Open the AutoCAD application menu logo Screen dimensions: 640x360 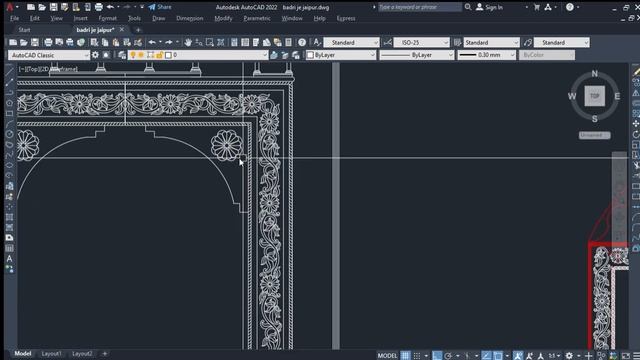(10, 7)
